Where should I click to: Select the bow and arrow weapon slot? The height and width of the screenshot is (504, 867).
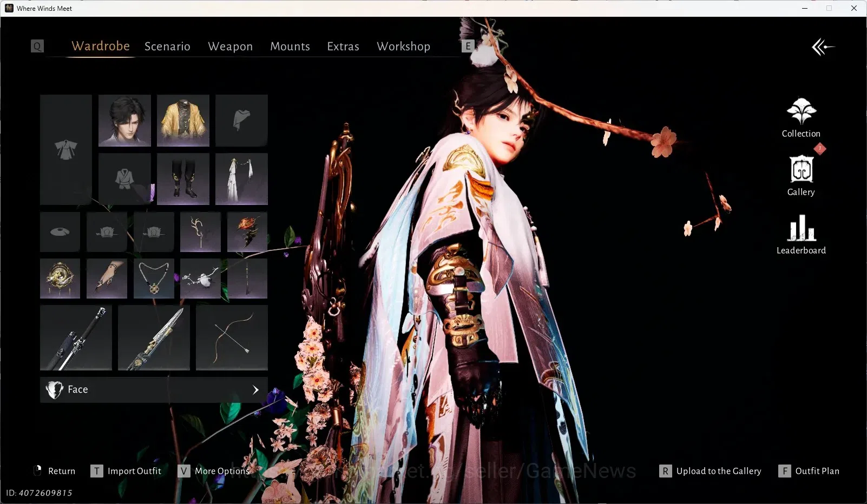[232, 337]
